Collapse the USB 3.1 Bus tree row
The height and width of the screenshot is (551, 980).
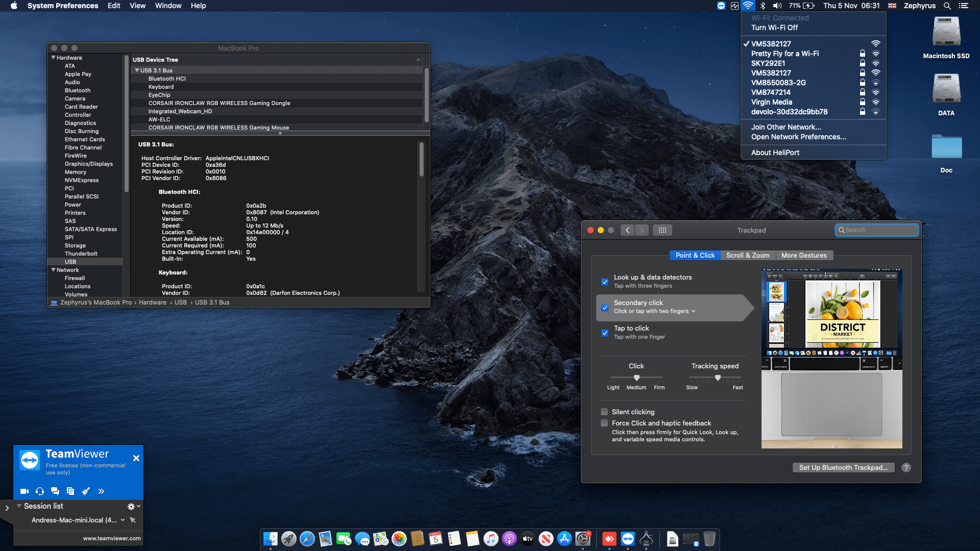point(137,70)
